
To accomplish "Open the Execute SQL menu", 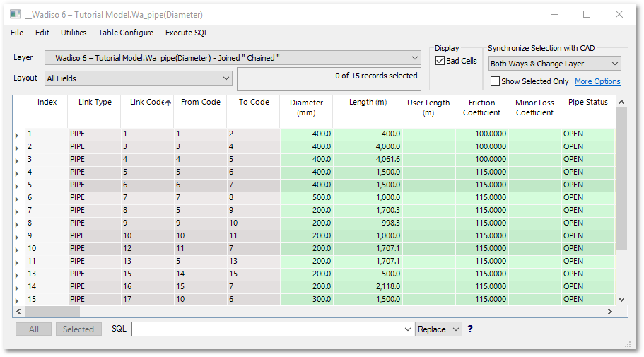I will pos(187,33).
